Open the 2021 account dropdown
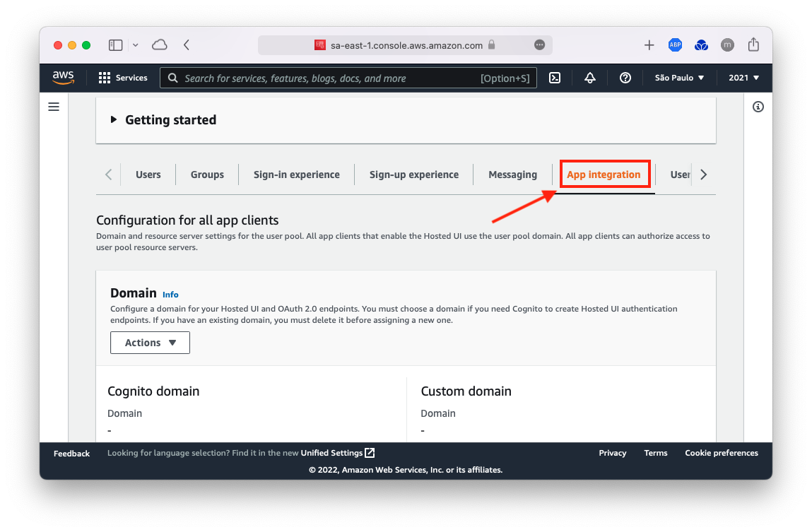Image resolution: width=812 pixels, height=532 pixels. coord(743,78)
